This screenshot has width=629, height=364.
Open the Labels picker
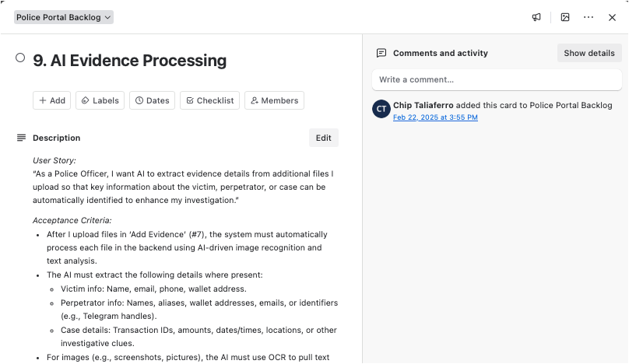(100, 100)
